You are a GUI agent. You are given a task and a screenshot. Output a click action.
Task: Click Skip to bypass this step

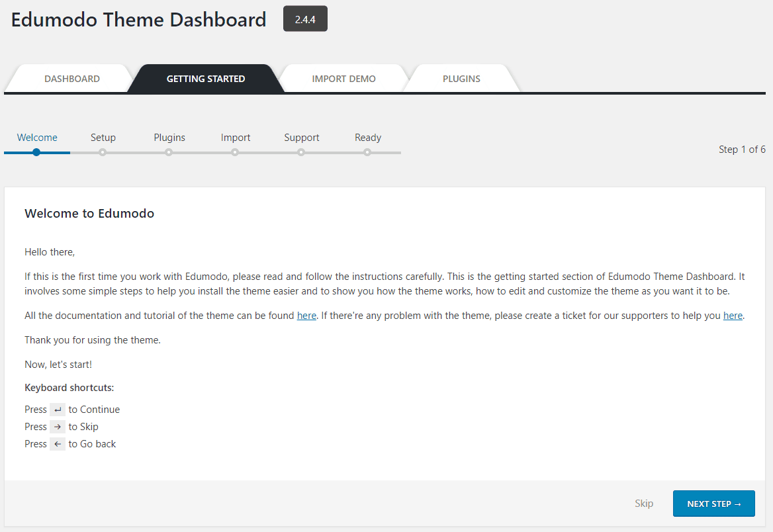pos(643,503)
